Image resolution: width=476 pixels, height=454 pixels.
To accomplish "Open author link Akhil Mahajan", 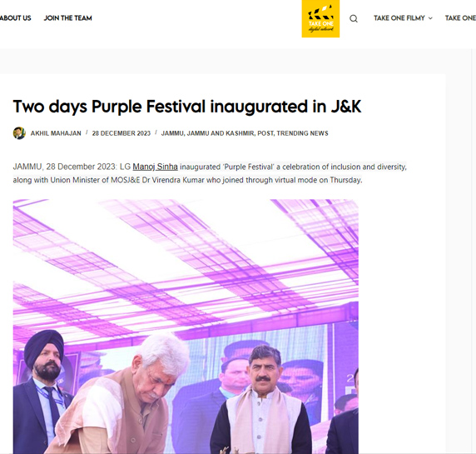I will (56, 133).
